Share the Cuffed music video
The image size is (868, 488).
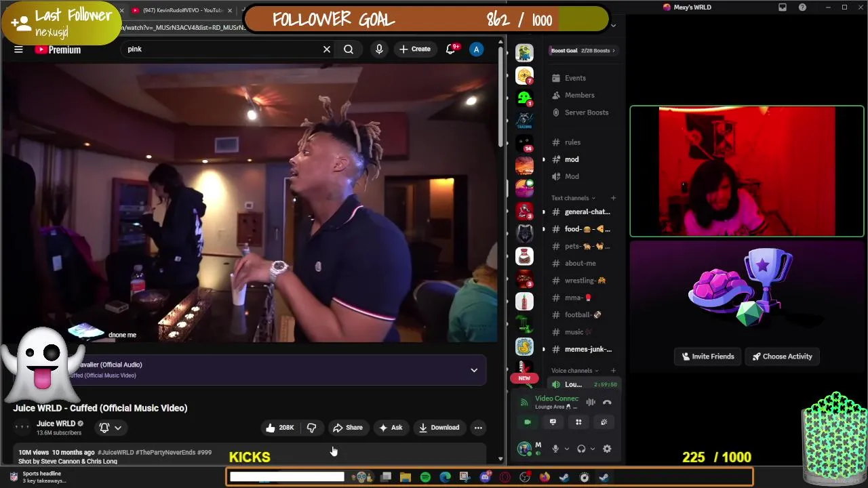pos(348,428)
